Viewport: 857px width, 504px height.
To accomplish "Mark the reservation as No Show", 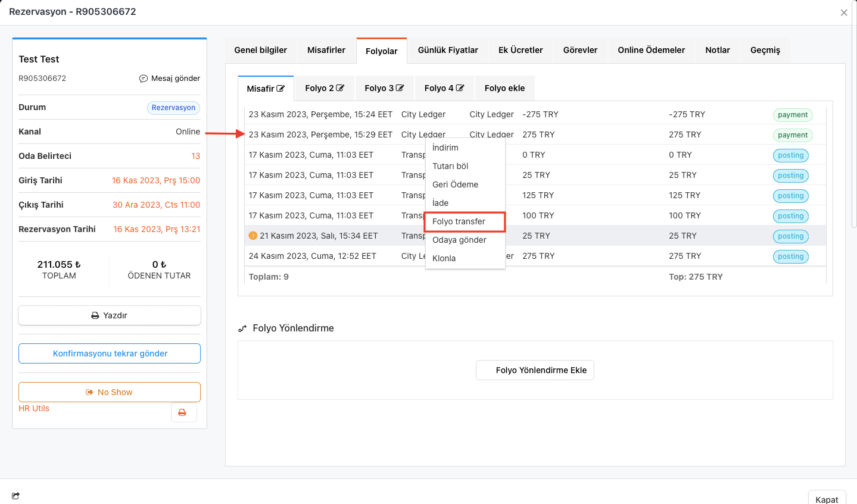I will (x=110, y=392).
